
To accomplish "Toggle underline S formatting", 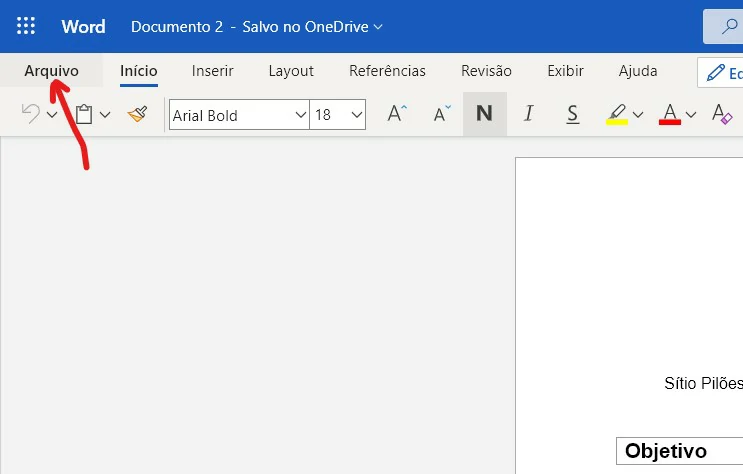I will click(572, 114).
